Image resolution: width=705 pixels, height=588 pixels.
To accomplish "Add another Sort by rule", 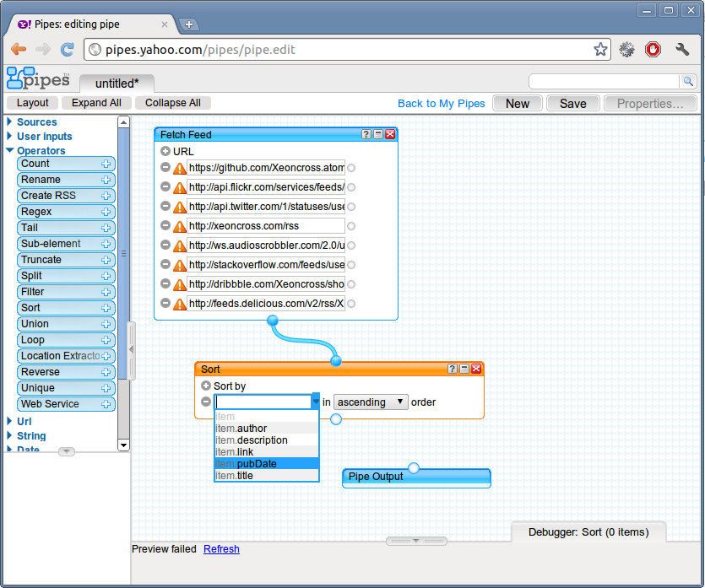I will pos(206,386).
